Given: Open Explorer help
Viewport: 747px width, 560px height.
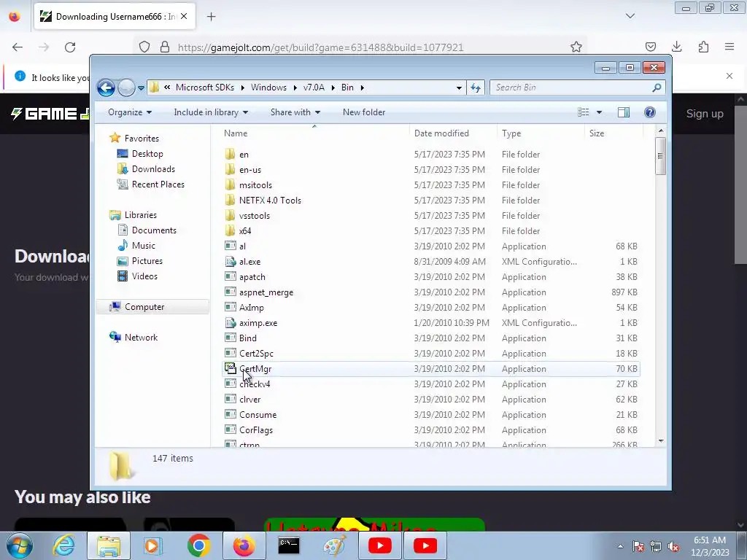Looking at the screenshot, I should pos(650,112).
